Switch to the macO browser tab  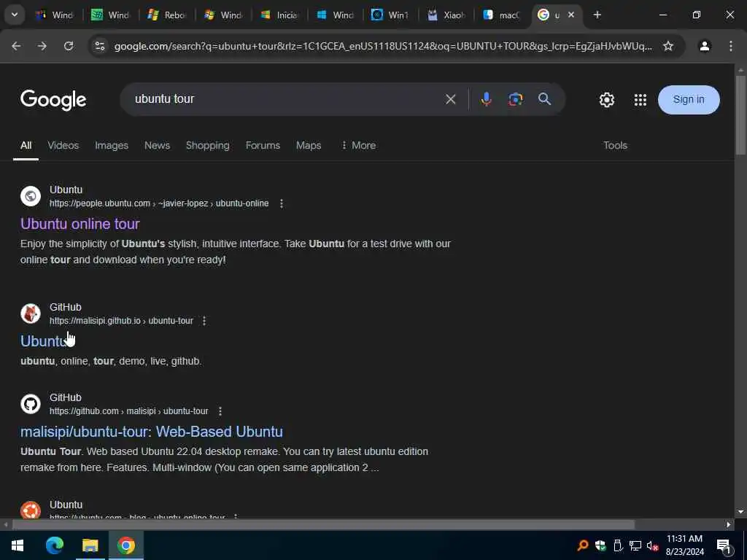coord(502,15)
